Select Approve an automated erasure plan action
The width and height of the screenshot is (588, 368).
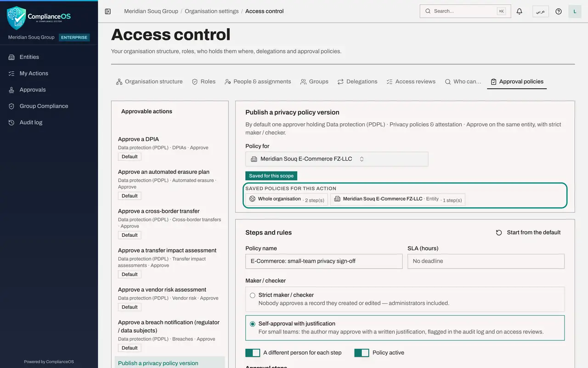(x=170, y=184)
